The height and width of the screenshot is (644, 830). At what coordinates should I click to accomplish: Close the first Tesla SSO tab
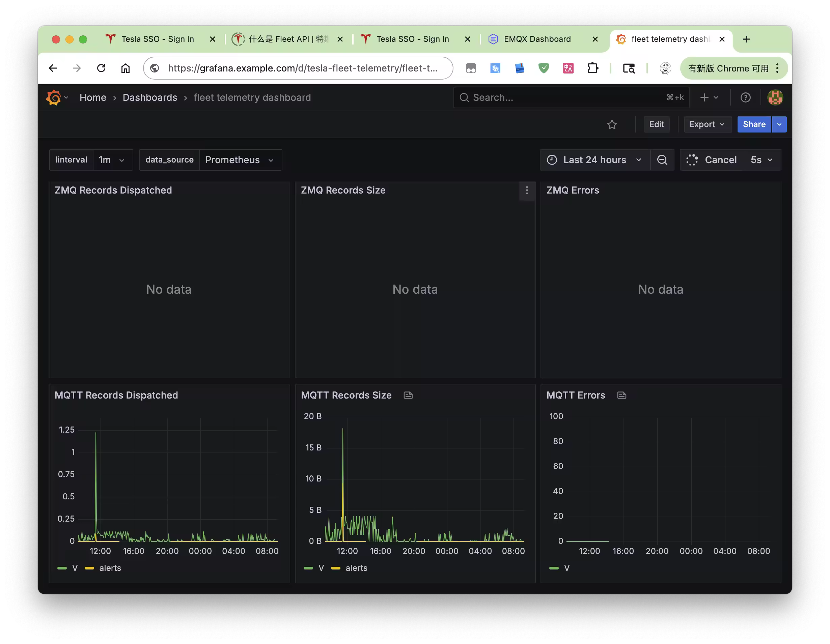pos(213,39)
